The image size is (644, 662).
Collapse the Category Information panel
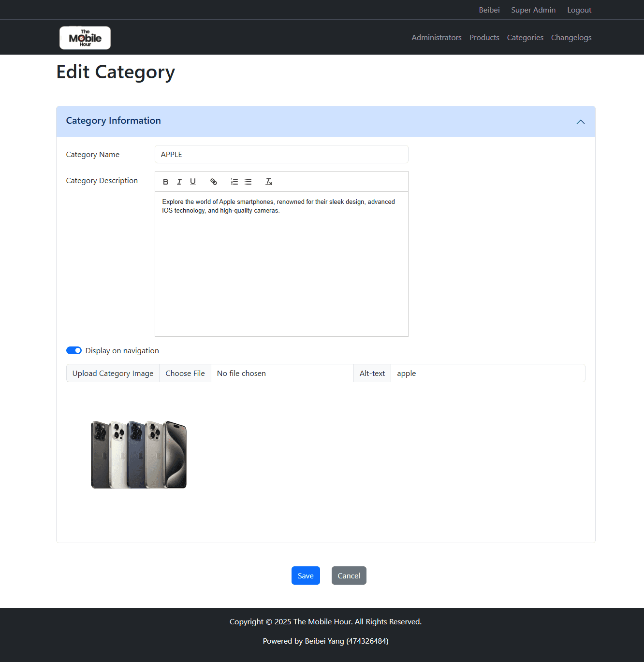(580, 122)
